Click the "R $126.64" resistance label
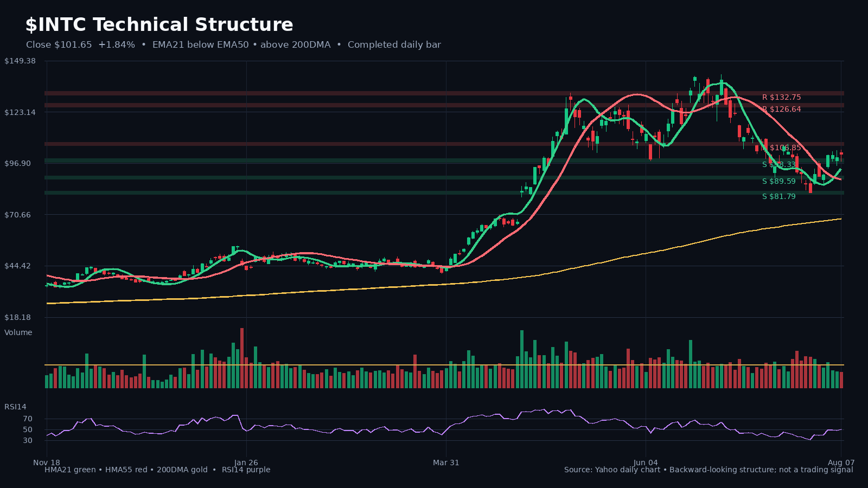 point(781,110)
